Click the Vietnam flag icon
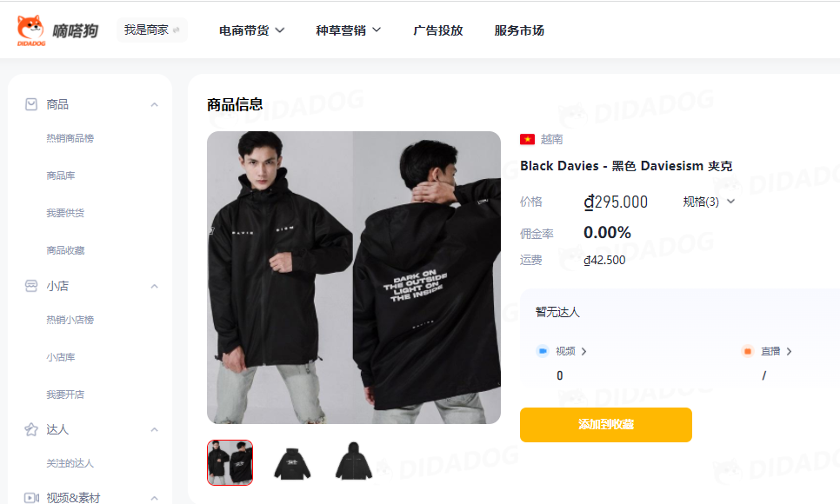 527,139
